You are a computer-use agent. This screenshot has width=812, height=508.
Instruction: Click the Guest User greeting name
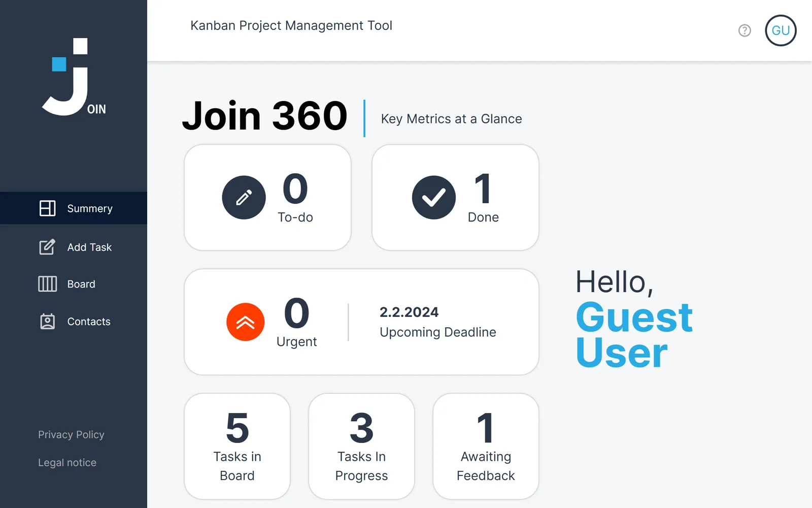click(x=634, y=335)
